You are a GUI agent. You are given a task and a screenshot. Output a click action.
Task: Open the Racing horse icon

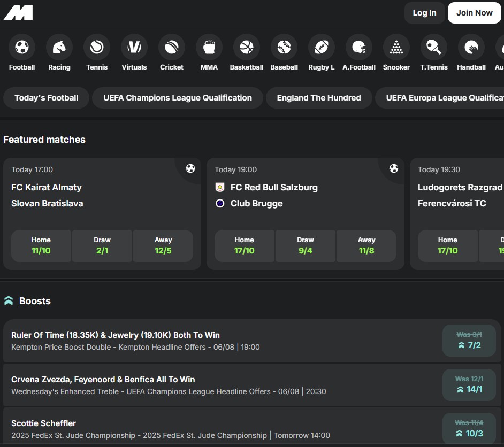tap(59, 47)
